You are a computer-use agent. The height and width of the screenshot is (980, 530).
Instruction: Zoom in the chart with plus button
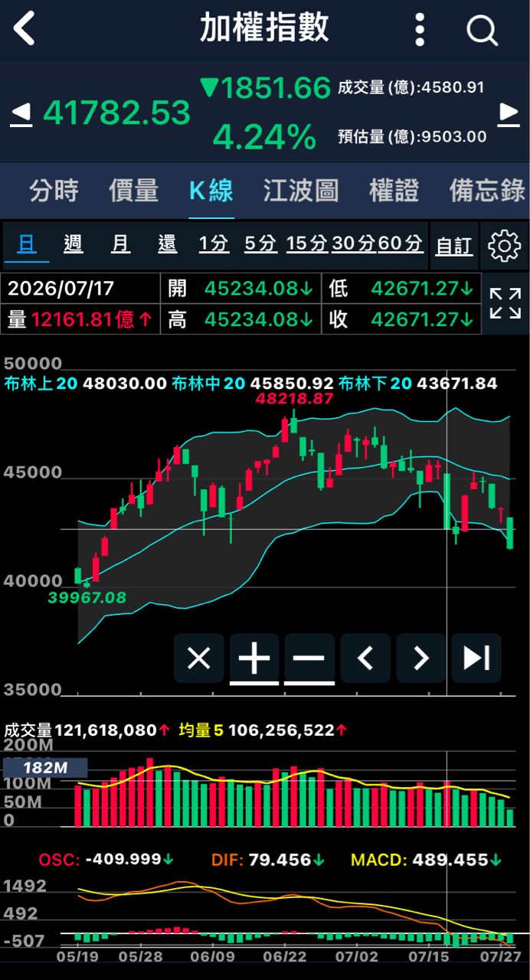(254, 658)
